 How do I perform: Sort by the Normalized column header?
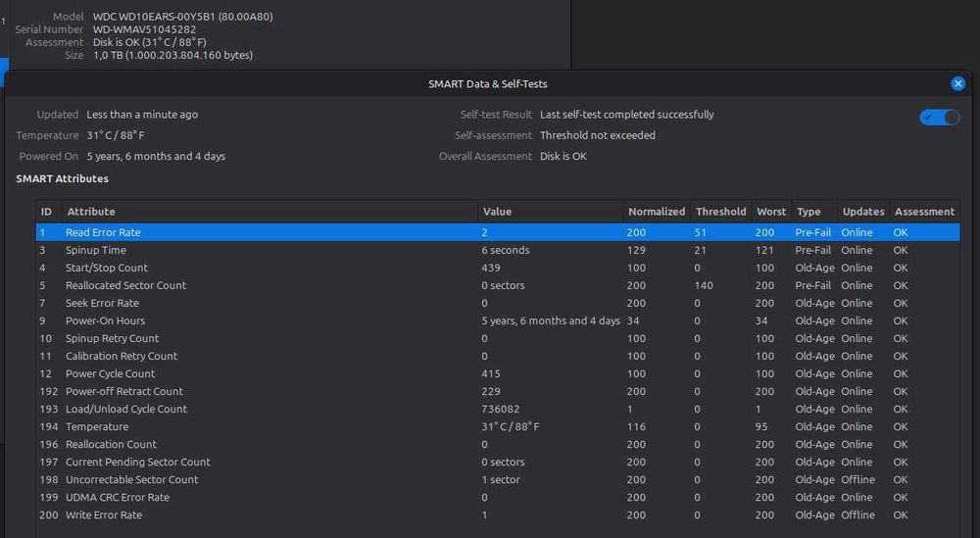pyautogui.click(x=657, y=212)
